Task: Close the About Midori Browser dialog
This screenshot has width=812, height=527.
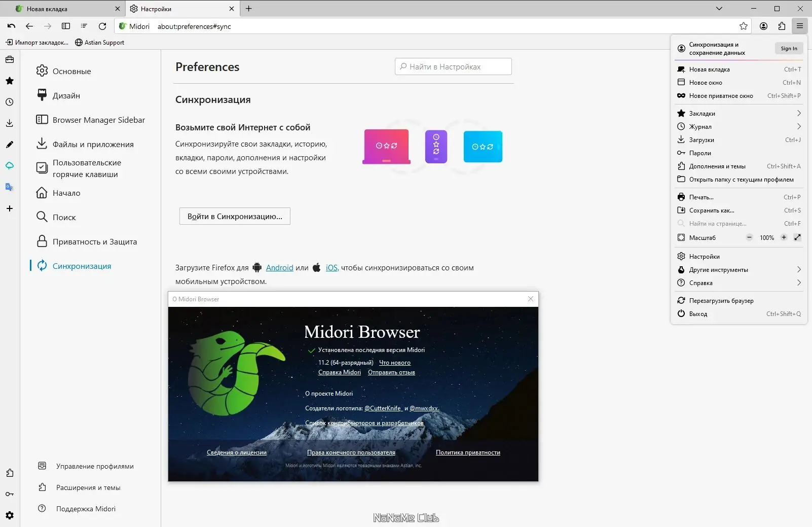Action: (x=531, y=299)
